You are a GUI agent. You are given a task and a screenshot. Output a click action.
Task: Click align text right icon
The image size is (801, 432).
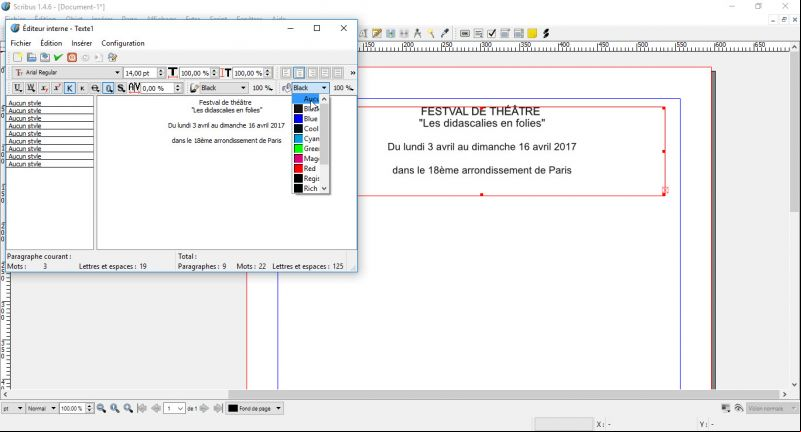click(x=312, y=73)
